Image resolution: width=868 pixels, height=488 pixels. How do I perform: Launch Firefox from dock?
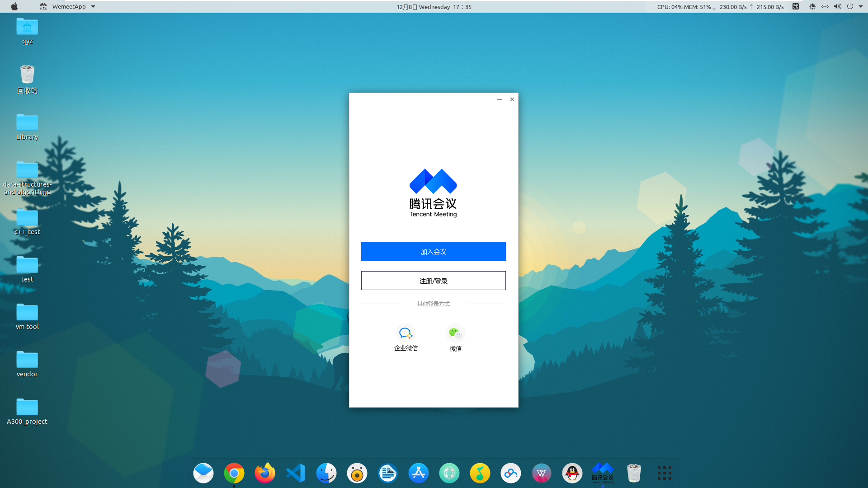pos(265,473)
